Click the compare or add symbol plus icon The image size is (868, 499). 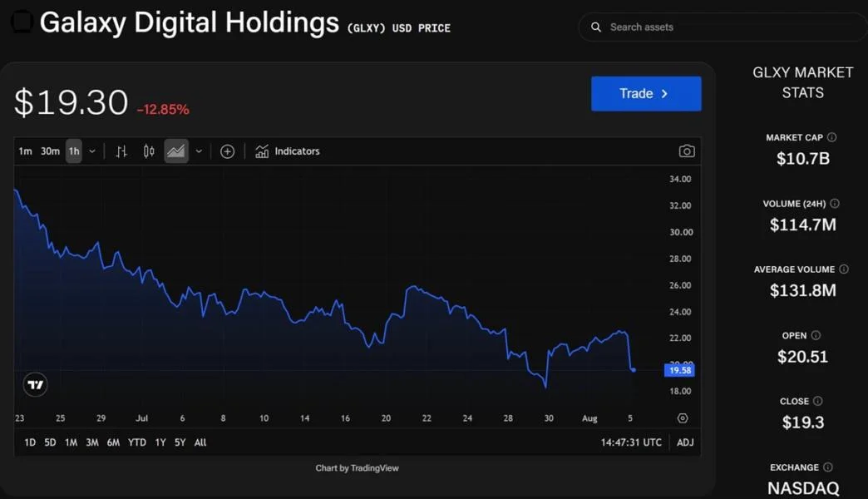coord(227,151)
